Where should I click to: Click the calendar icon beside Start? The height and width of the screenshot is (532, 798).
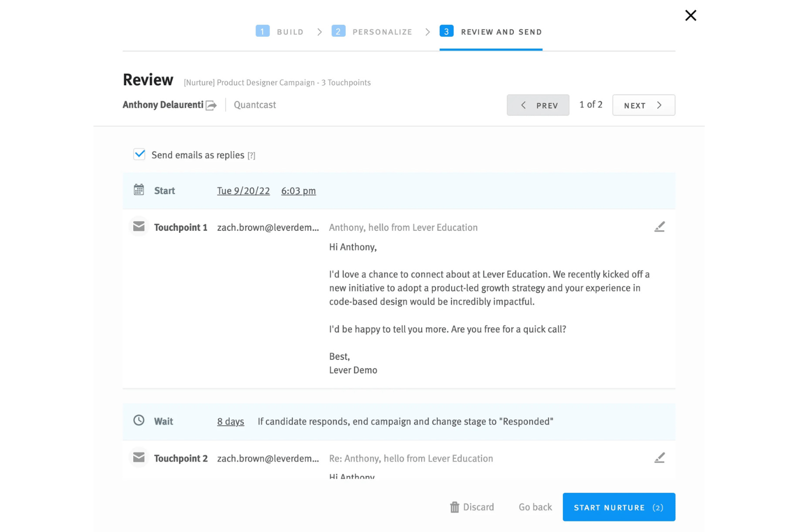pos(139,190)
